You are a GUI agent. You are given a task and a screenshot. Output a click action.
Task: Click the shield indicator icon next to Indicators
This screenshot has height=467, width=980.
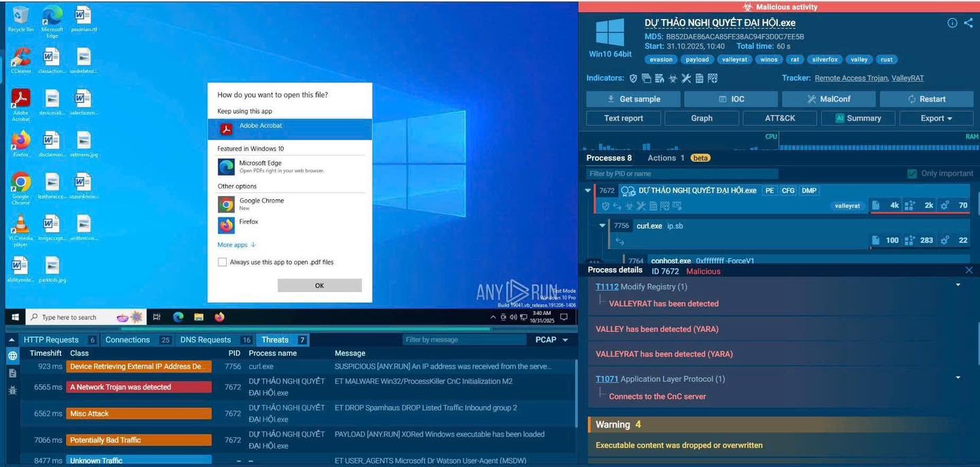click(x=633, y=78)
